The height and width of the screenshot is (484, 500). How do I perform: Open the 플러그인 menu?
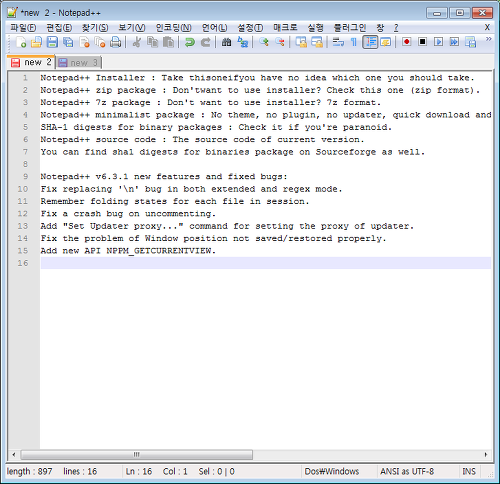point(350,28)
